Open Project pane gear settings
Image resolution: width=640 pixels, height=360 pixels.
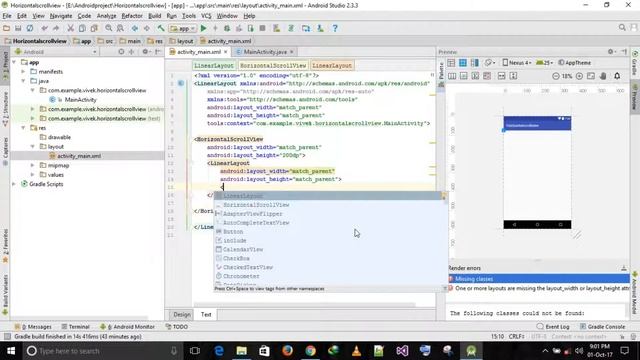[145, 52]
